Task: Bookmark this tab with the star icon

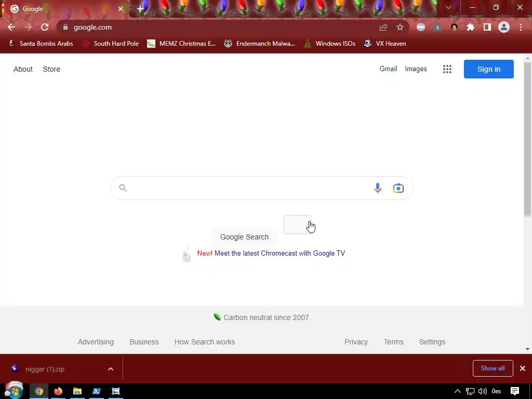Action: pyautogui.click(x=400, y=27)
